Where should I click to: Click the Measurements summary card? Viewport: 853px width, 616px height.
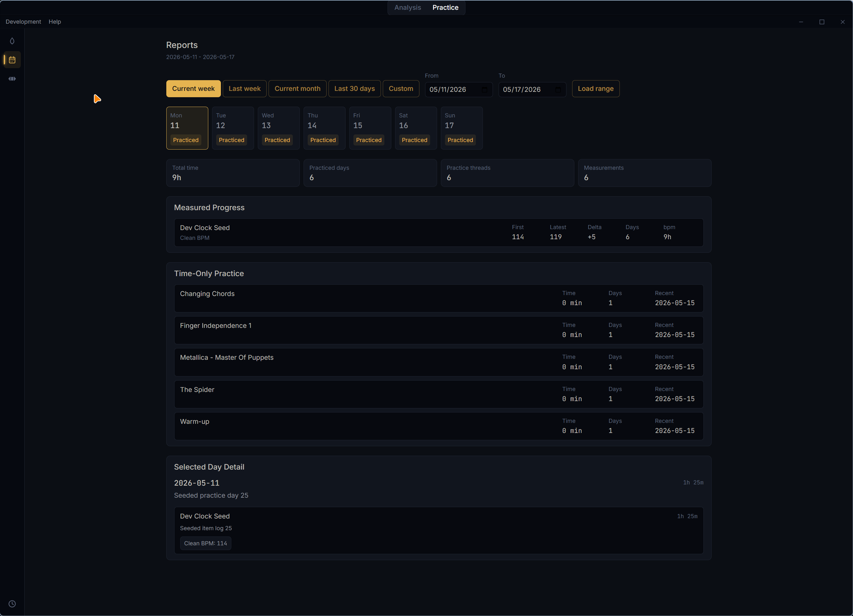pos(645,173)
